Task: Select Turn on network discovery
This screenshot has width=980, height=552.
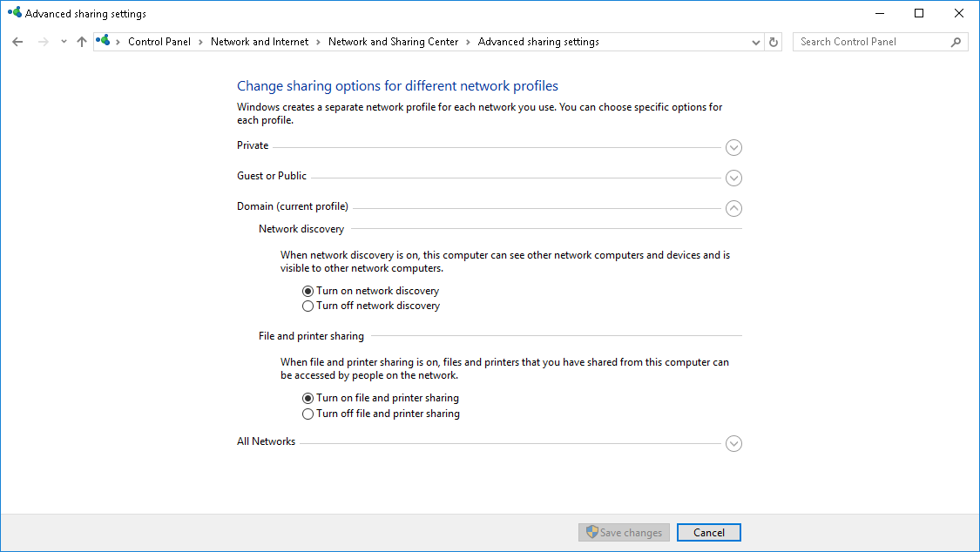Action: click(308, 291)
